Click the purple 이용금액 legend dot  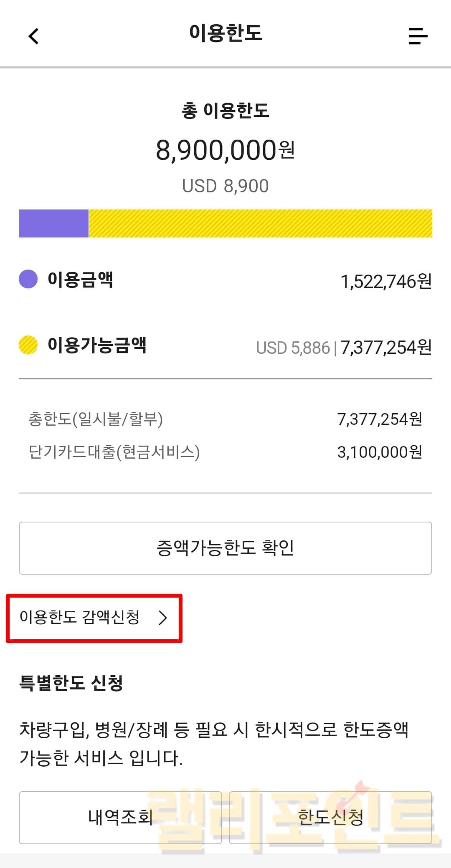click(x=28, y=279)
